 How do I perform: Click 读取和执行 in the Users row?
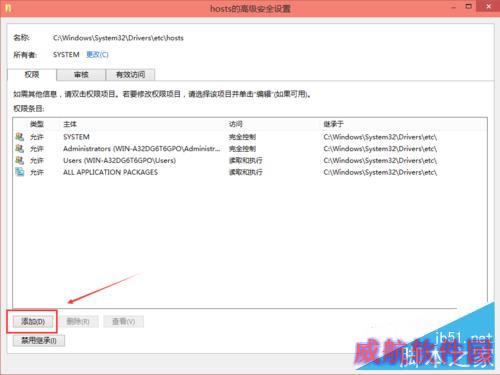coord(246,160)
